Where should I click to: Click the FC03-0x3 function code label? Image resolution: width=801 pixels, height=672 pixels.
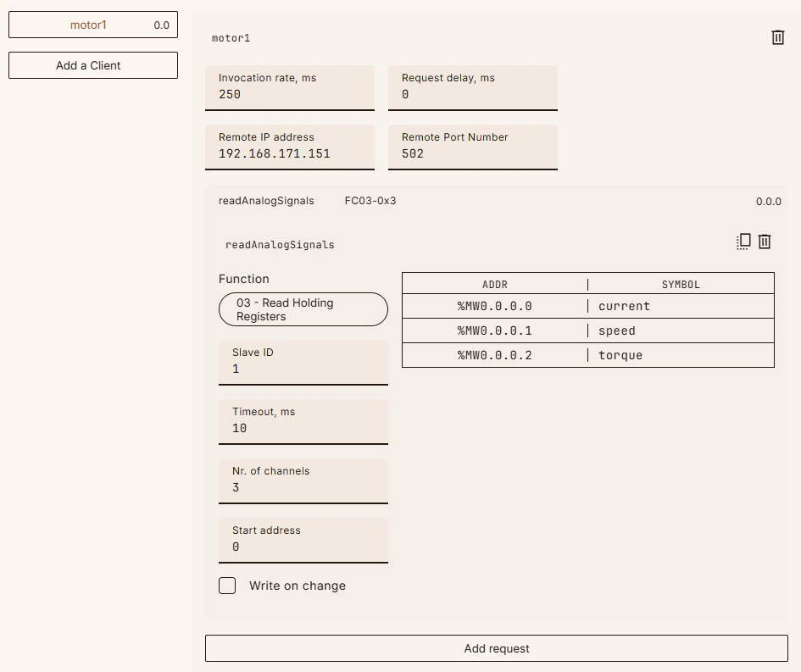[x=370, y=201]
